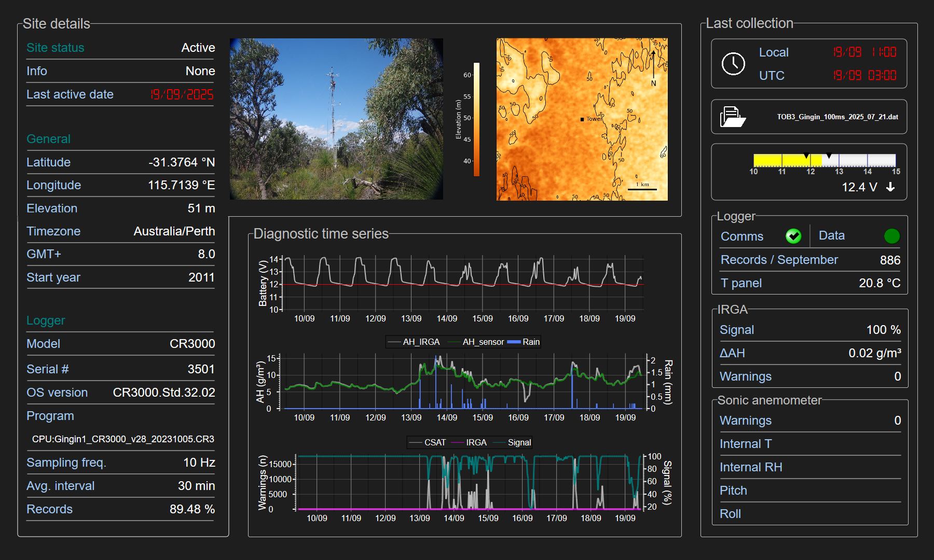Click the green Comms checkmark indicator
Viewport: 934px width, 560px height.
793,236
